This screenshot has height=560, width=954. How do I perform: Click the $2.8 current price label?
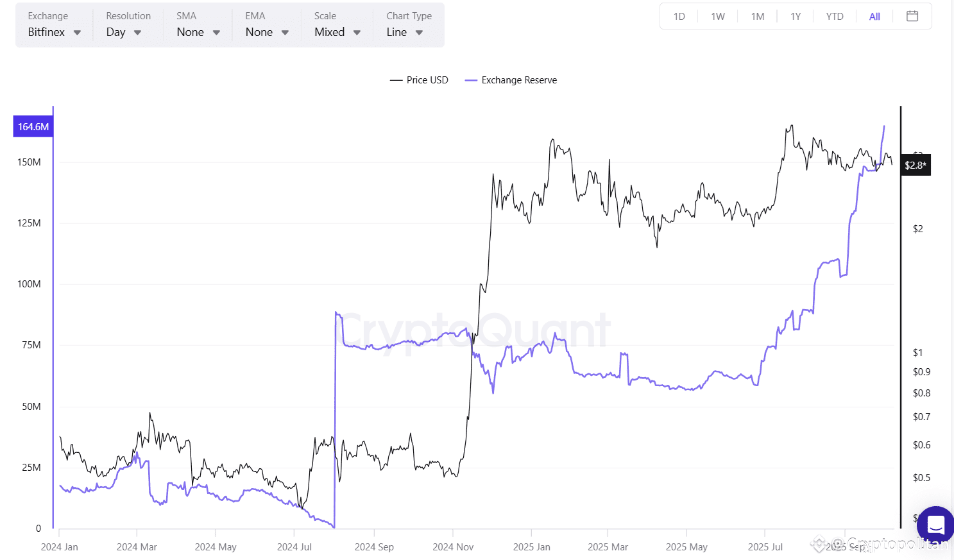[x=915, y=165]
